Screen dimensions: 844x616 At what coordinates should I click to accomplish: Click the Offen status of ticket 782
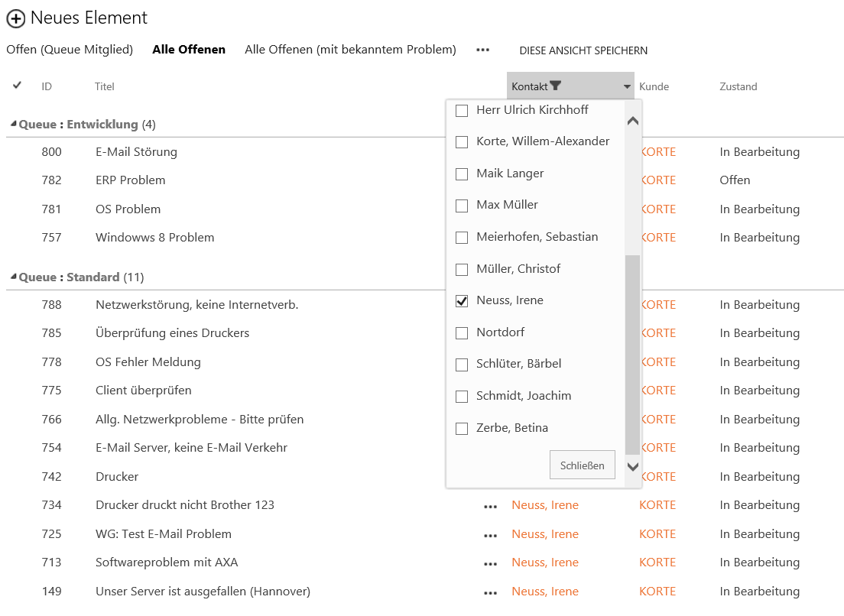[x=735, y=180]
